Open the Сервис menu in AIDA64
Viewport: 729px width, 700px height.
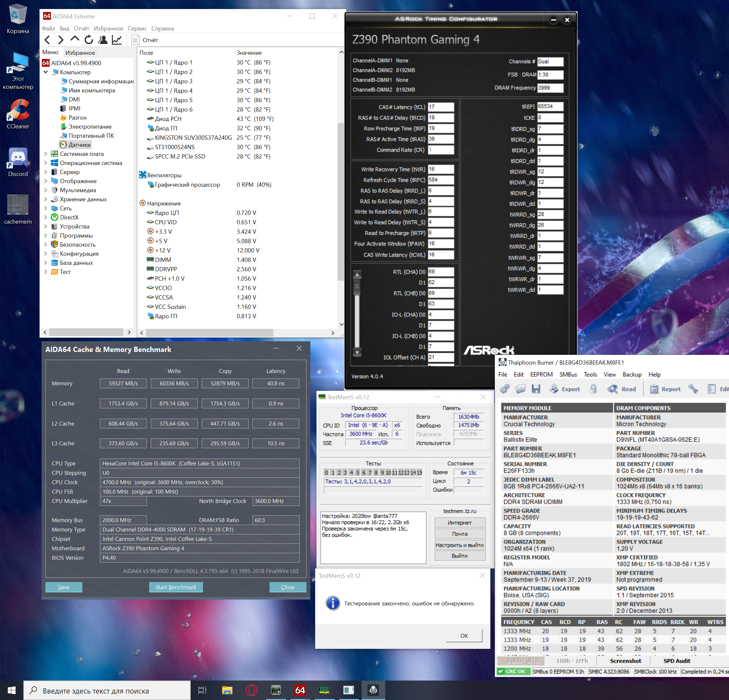(x=137, y=29)
